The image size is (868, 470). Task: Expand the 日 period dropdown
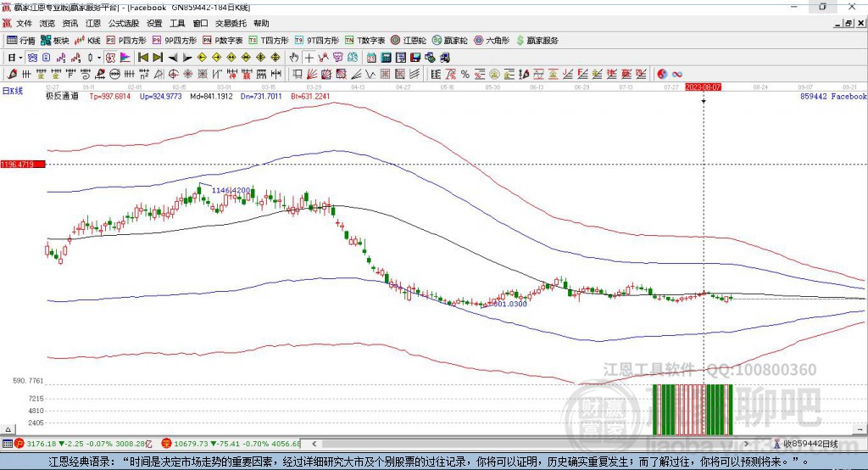(20, 58)
